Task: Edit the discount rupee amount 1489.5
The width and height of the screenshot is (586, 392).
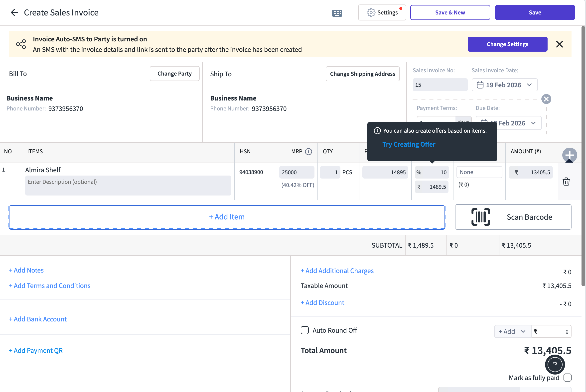Action: click(431, 187)
